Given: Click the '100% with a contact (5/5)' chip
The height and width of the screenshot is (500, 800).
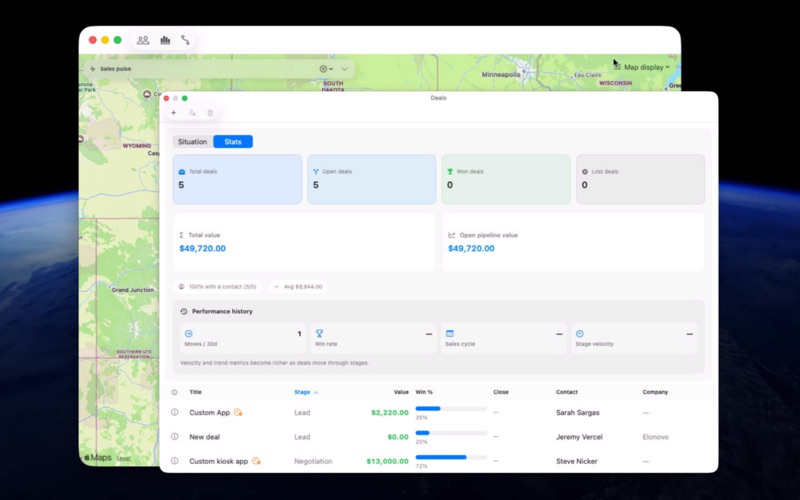Looking at the screenshot, I should [x=217, y=287].
